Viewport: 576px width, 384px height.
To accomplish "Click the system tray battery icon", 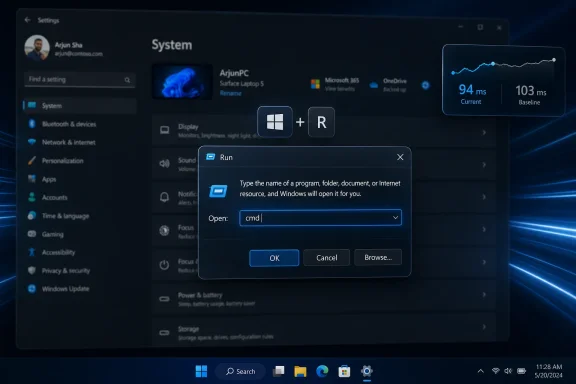I will pyautogui.click(x=521, y=371).
